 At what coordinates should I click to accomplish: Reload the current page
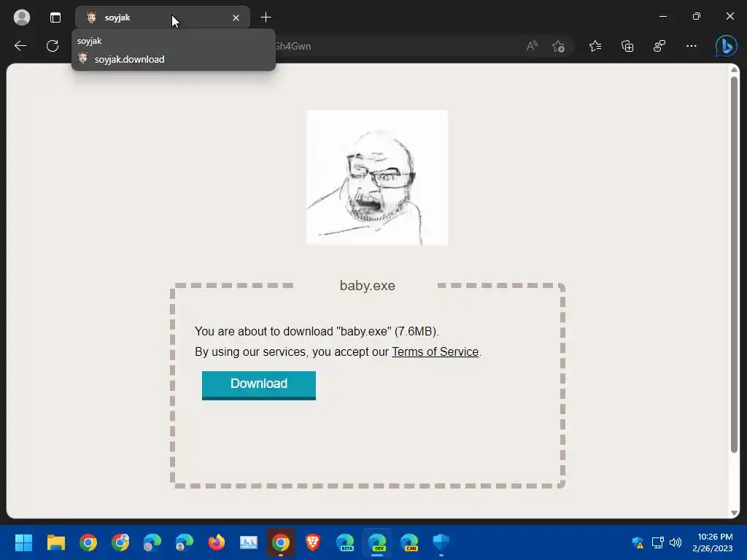pos(53,46)
